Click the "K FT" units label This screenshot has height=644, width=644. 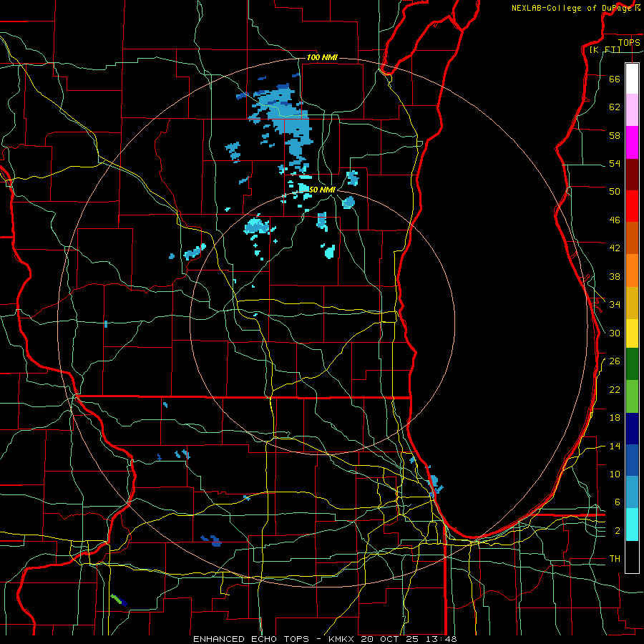pyautogui.click(x=605, y=50)
